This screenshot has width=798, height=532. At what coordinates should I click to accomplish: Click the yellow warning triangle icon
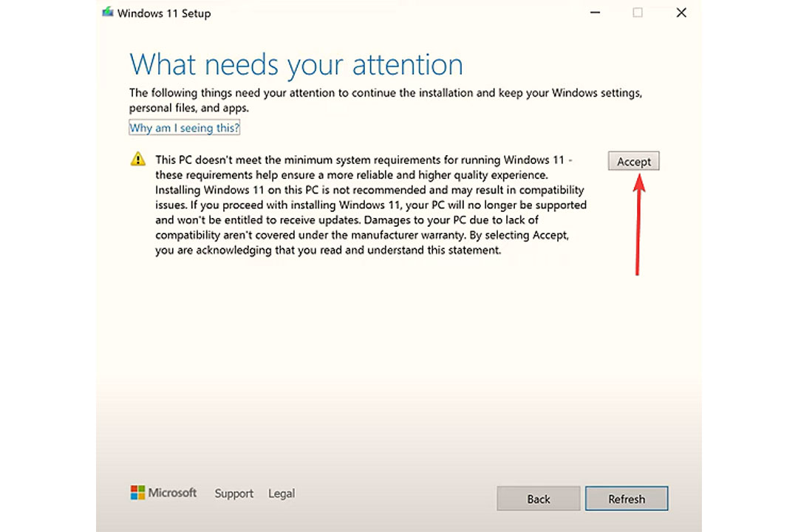(138, 160)
